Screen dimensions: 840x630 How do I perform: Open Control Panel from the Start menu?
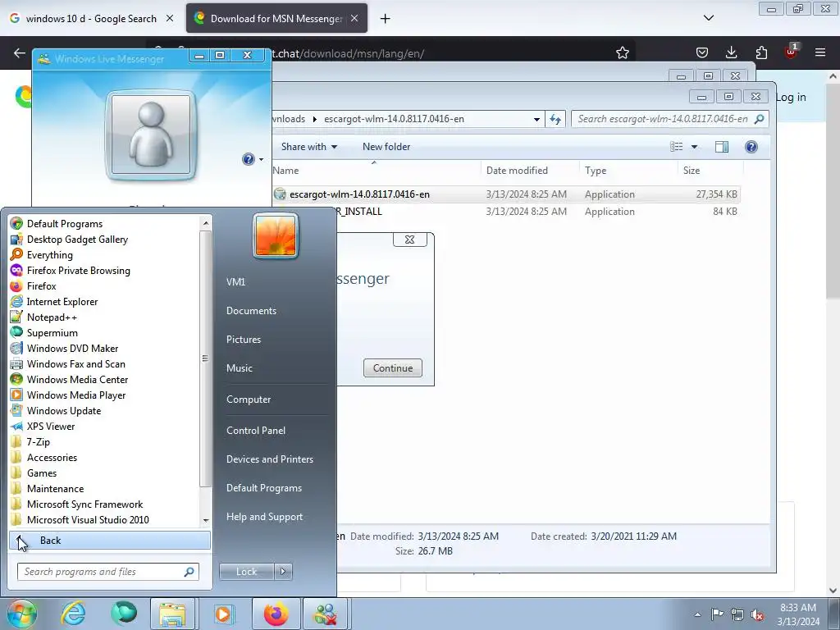pos(256,431)
